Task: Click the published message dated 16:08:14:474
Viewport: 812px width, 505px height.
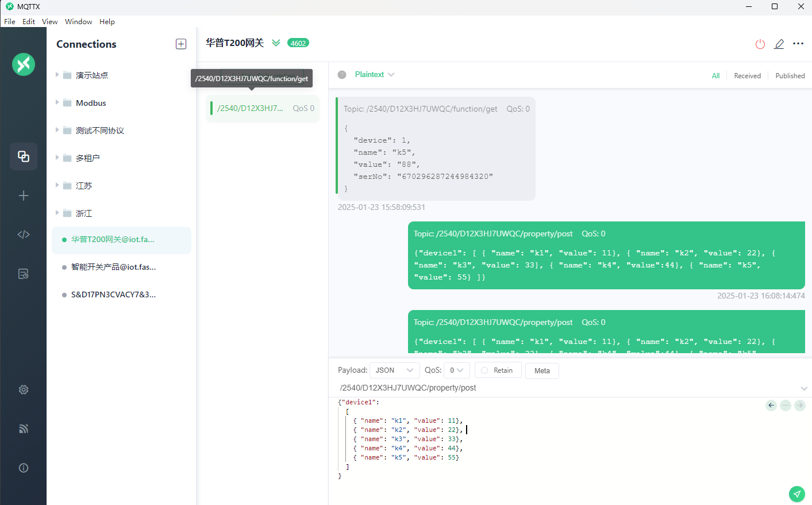Action: coord(606,256)
